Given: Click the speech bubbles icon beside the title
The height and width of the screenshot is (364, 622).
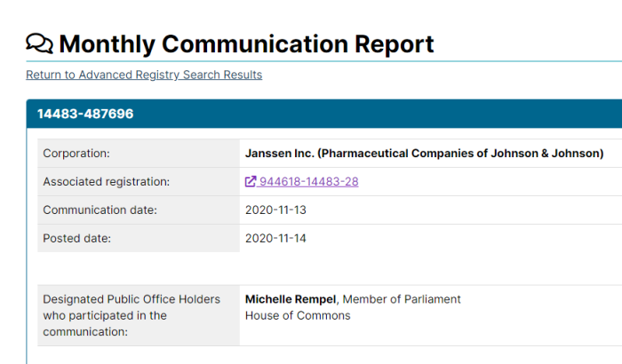Looking at the screenshot, I should [x=39, y=44].
